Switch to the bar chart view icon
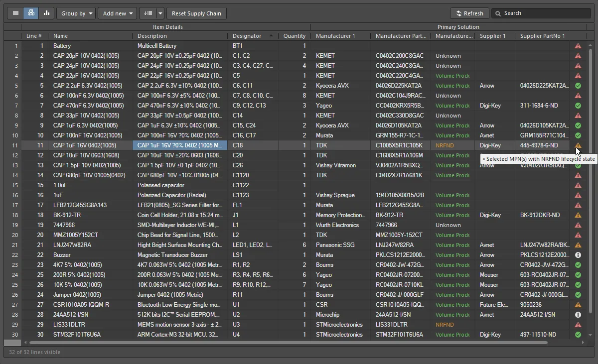The image size is (598, 364). tap(46, 13)
